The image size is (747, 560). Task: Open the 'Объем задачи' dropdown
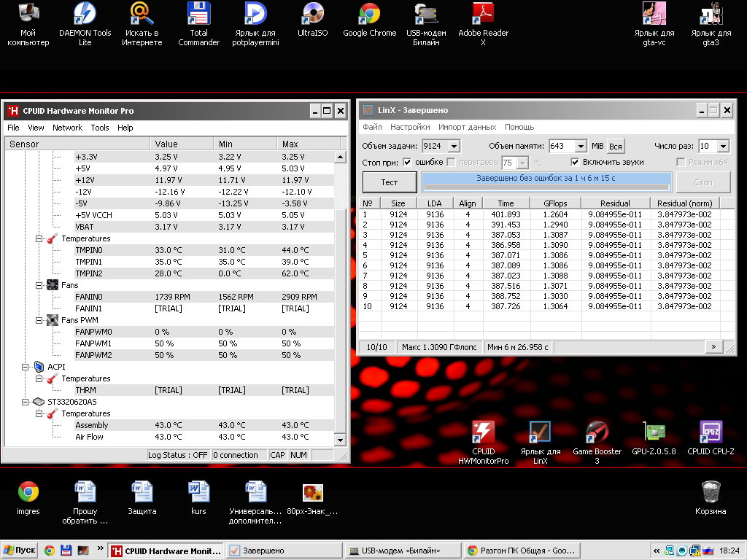click(x=454, y=147)
